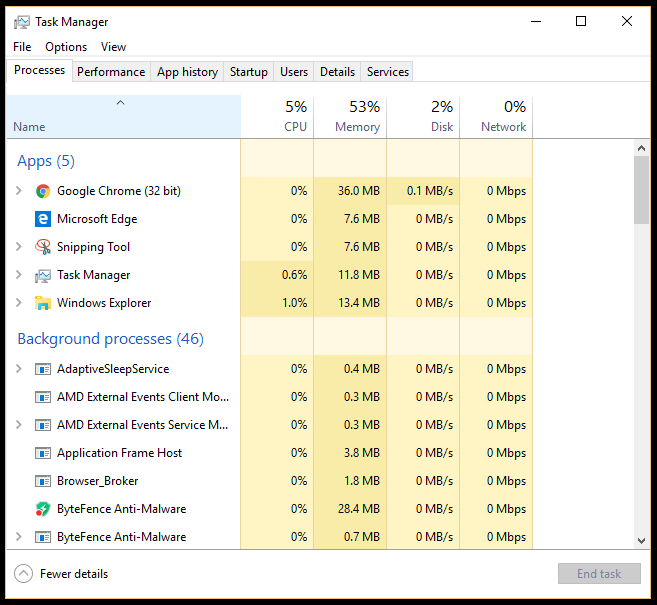Switch to the Users tab
657x605 pixels.
tap(294, 72)
